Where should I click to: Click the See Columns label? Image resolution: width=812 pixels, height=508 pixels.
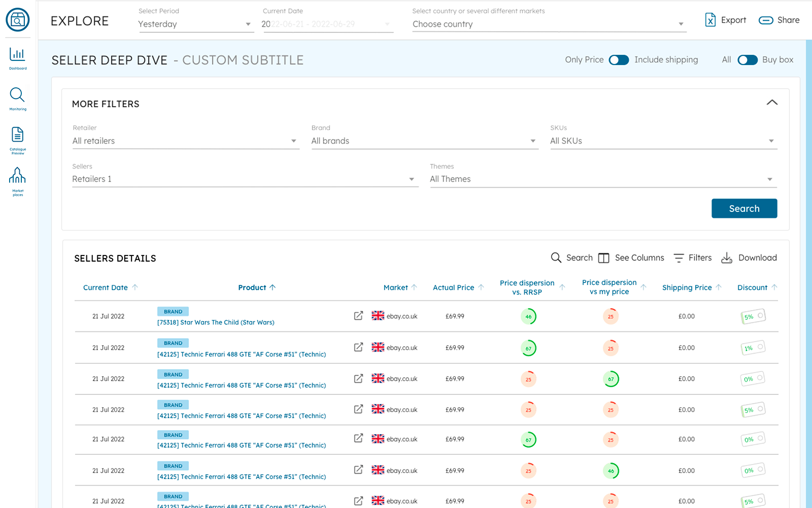[639, 258]
